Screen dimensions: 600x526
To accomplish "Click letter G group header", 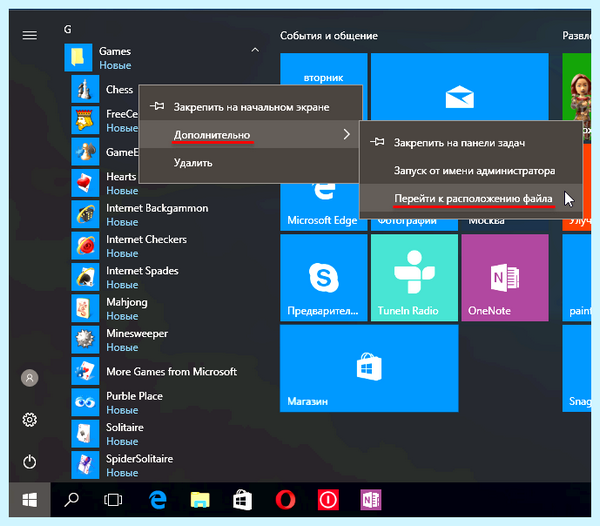I will (68, 29).
